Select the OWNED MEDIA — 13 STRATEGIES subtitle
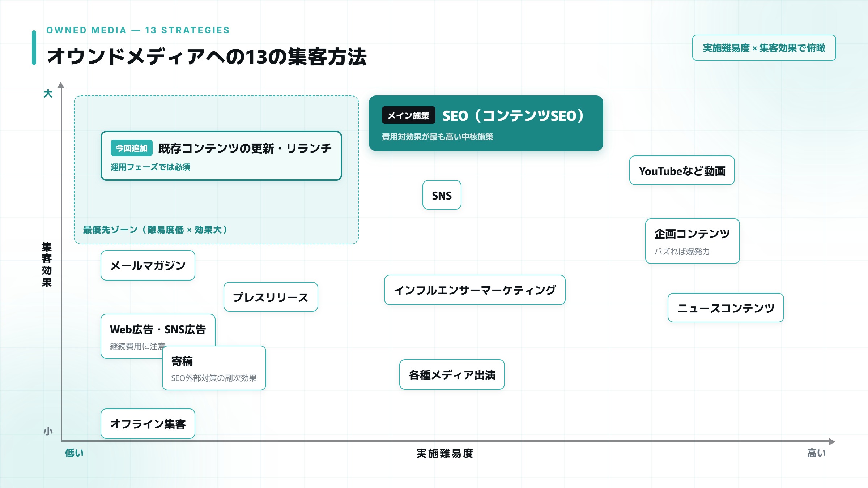868x488 pixels. tap(138, 30)
